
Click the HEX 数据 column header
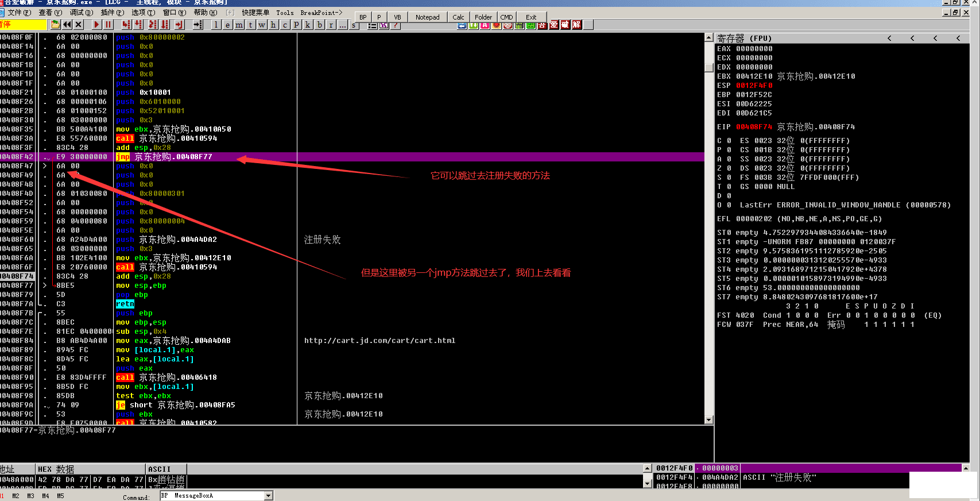(91, 469)
